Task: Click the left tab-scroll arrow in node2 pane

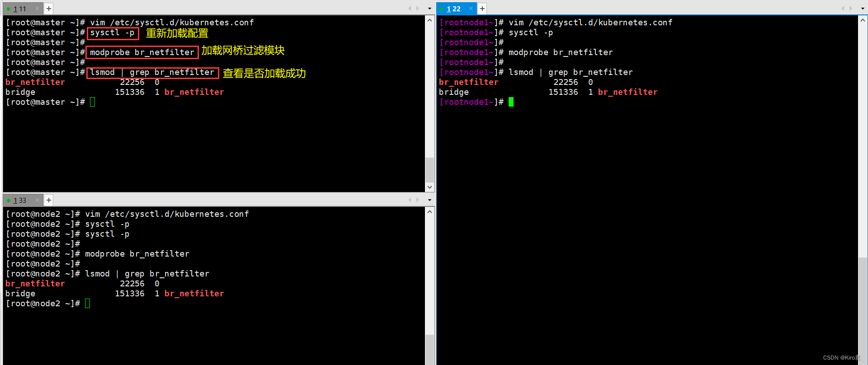Action: 410,200
